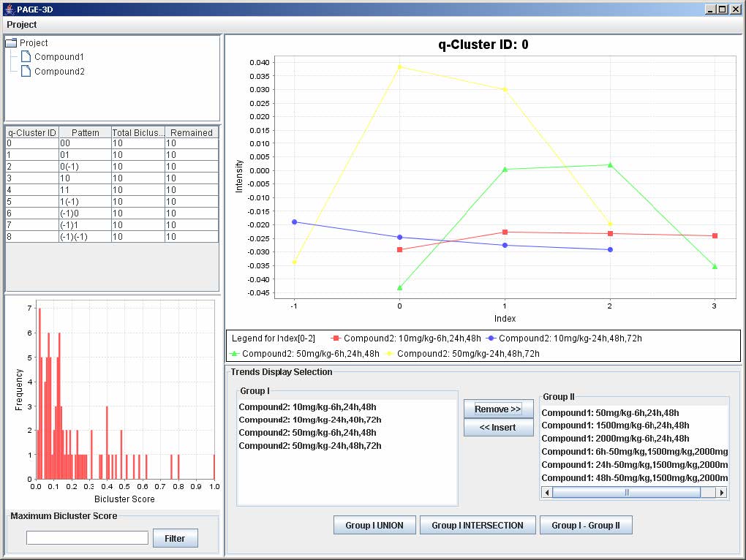Click Group II scrollbar right arrow

tap(722, 493)
